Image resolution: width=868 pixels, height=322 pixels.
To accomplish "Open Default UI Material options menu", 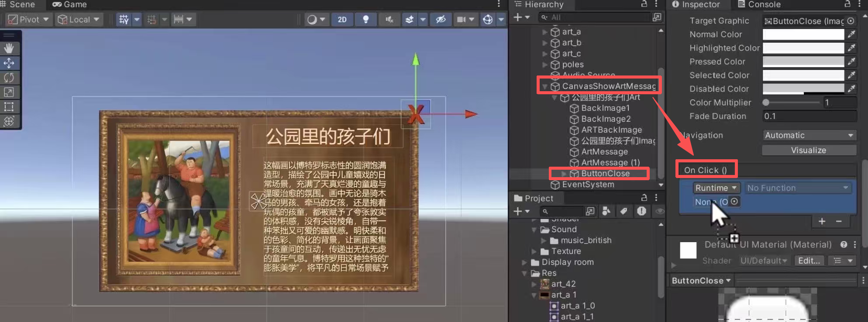I will click(x=855, y=244).
